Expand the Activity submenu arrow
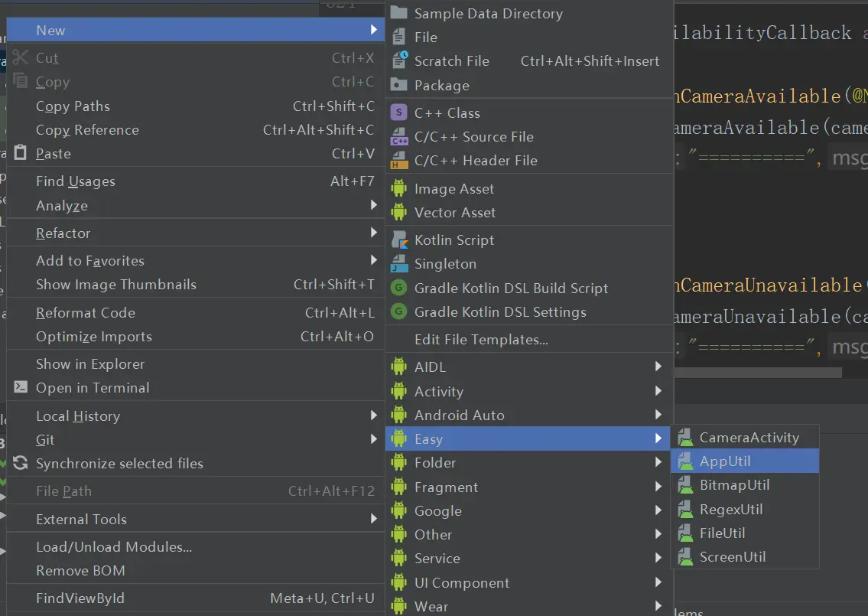The width and height of the screenshot is (868, 616). coord(658,391)
